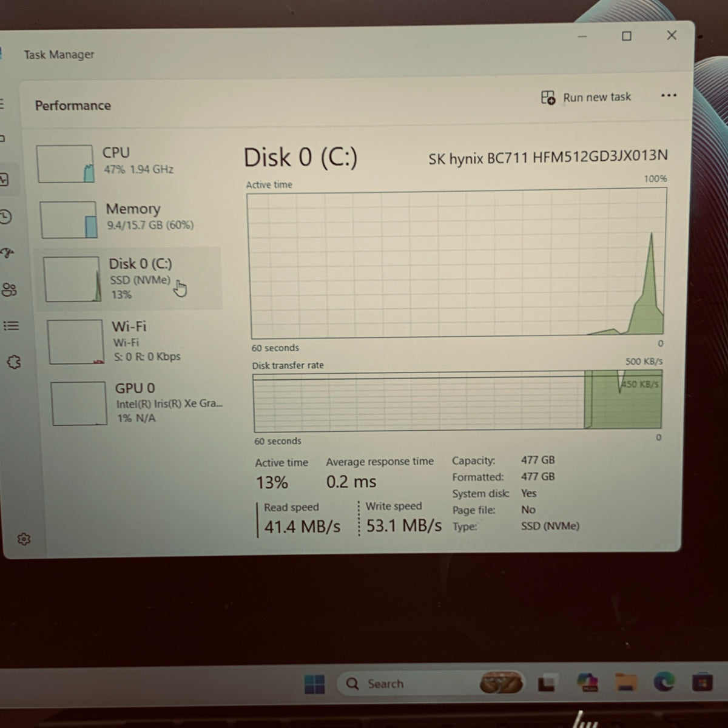
Task: Click the Average response time 0.2 ms value
Action: click(351, 482)
